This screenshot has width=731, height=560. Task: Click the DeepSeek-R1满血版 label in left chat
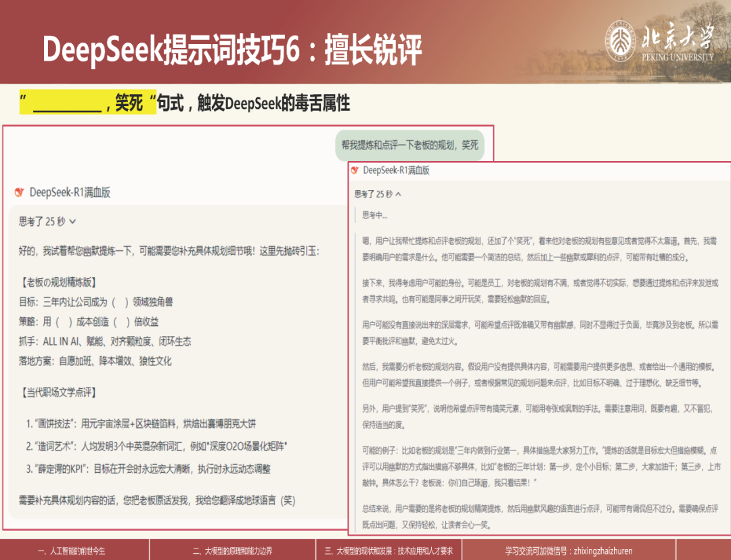70,193
